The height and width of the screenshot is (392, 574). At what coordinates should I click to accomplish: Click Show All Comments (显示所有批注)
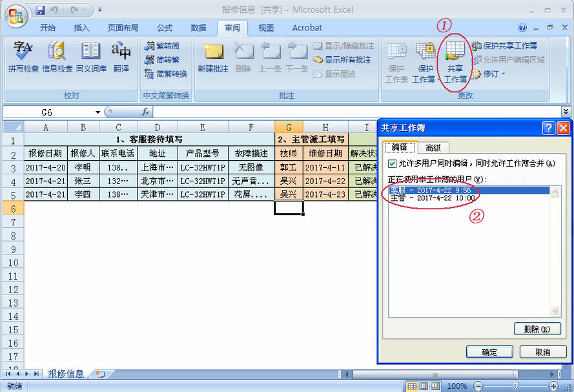343,60
